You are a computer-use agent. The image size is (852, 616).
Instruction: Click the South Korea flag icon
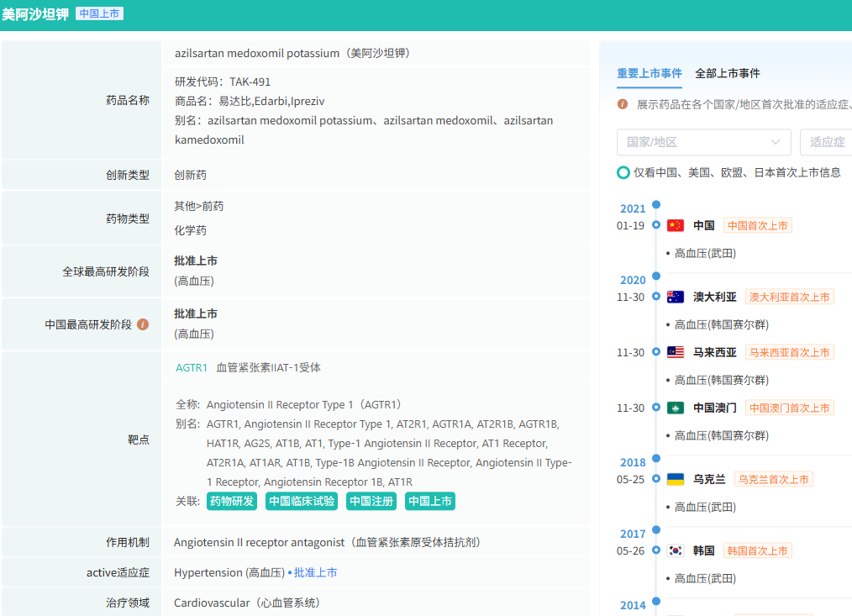click(676, 550)
